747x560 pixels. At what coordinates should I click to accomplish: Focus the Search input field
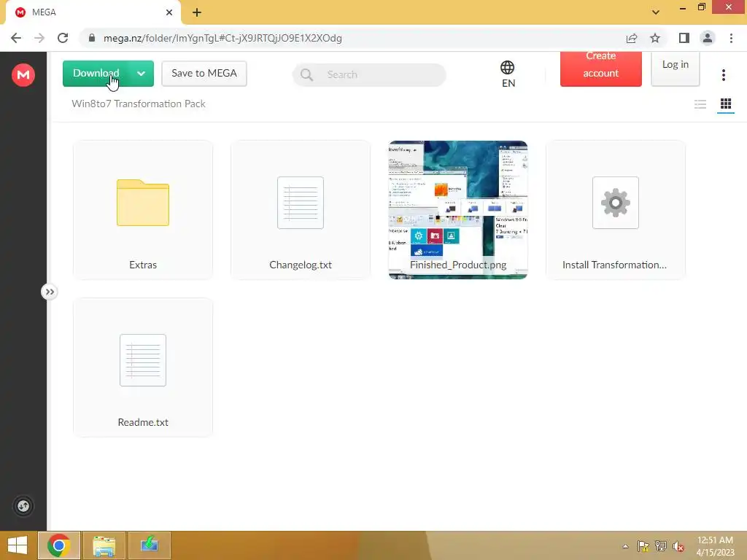369,75
